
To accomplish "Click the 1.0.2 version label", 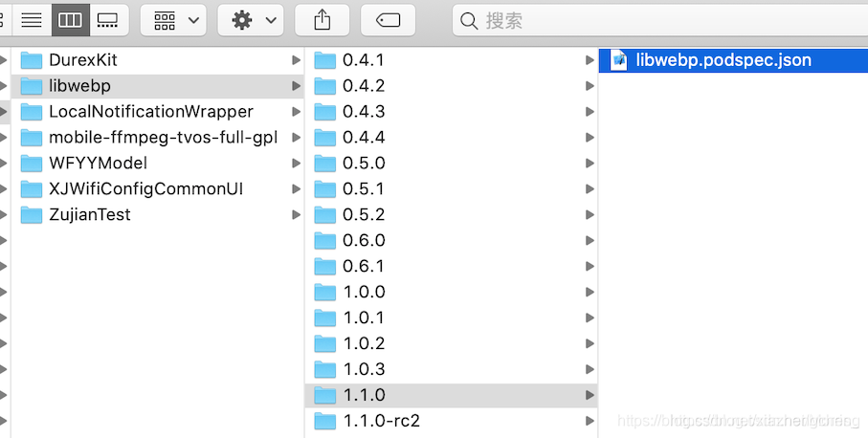I will tap(365, 343).
